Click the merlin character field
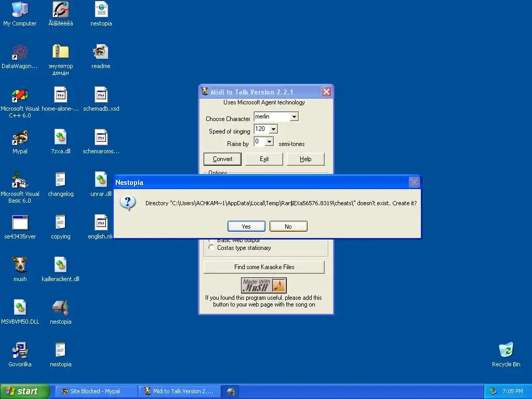This screenshot has height=399, width=532. pos(272,117)
